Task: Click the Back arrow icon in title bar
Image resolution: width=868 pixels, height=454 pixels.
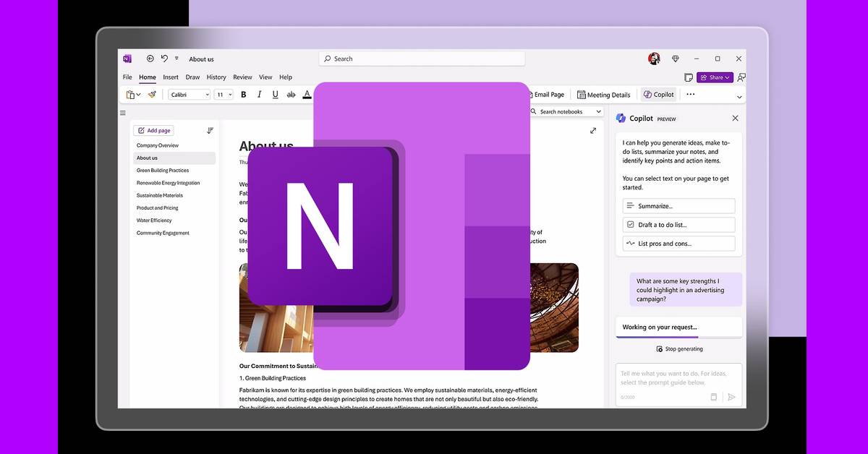Action: pos(150,59)
